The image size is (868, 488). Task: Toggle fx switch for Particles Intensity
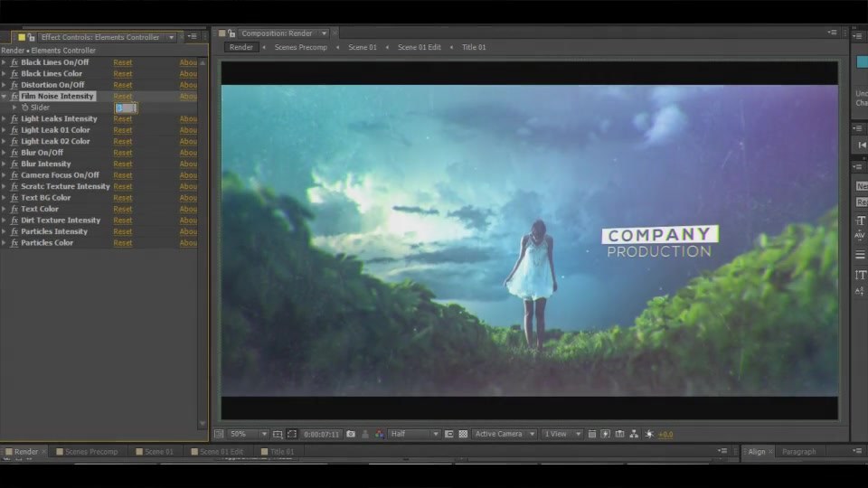tap(14, 231)
